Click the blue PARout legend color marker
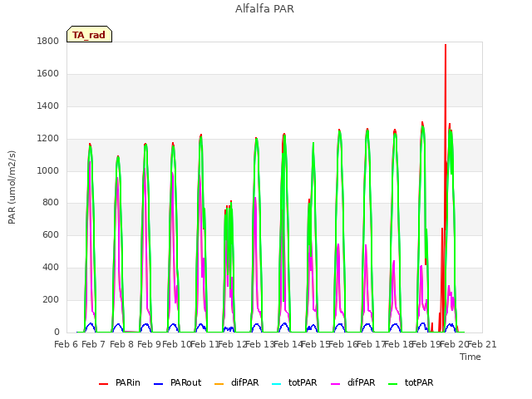Image resolution: width=532 pixels, height=399 pixels. click(159, 384)
